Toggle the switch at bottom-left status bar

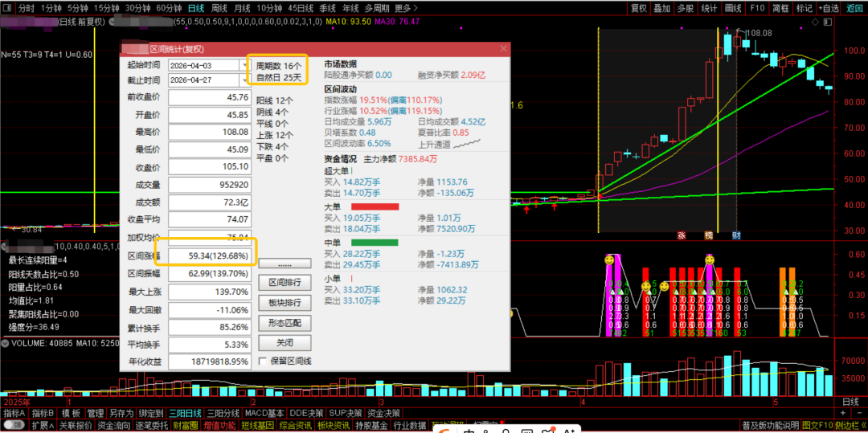coord(14,425)
